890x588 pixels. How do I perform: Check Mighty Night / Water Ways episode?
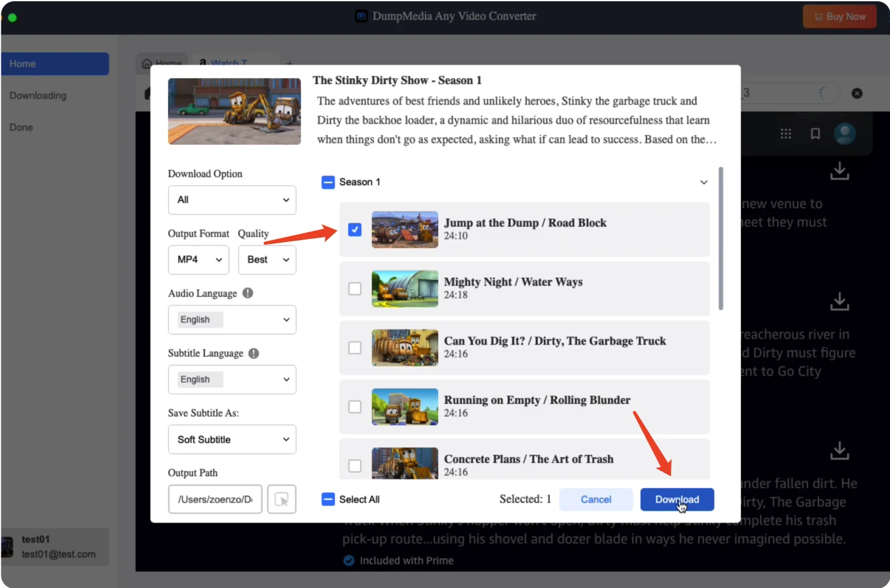(355, 288)
